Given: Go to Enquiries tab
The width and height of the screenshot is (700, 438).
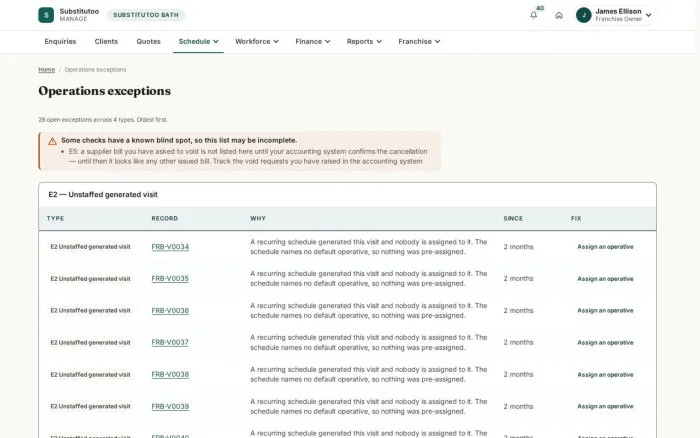Looking at the screenshot, I should (60, 42).
